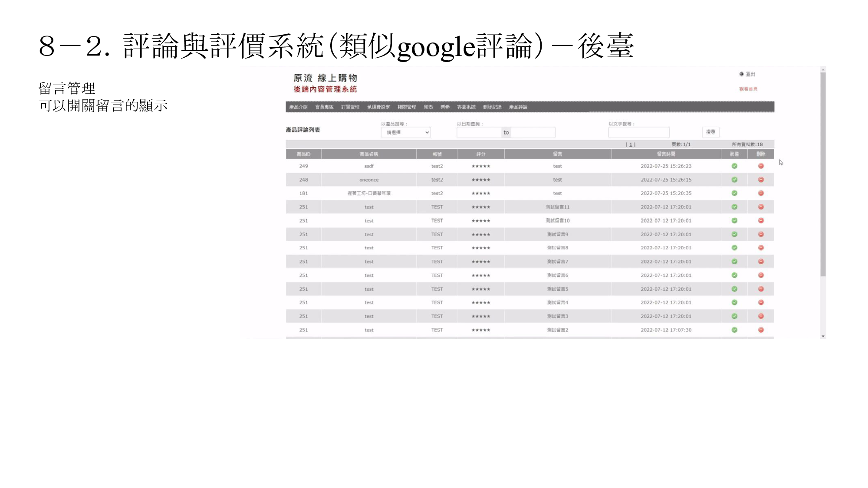Click green status icon for 測試留言5

pos(734,289)
